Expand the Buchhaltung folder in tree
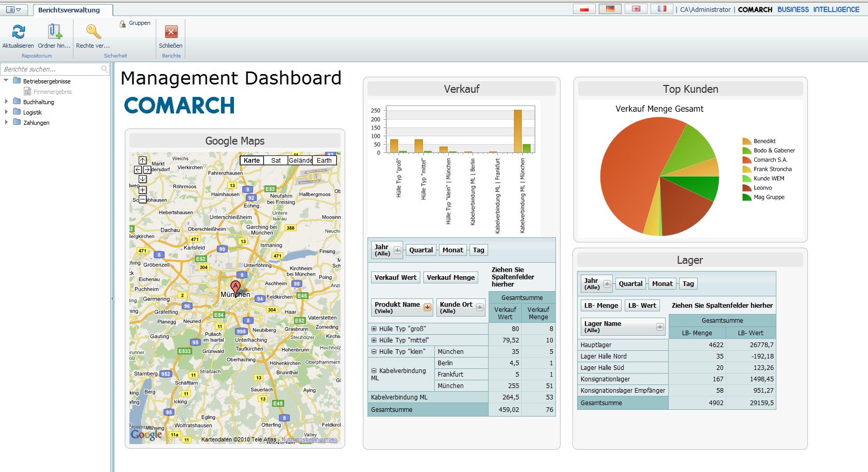This screenshot has width=868, height=472. pyautogui.click(x=6, y=102)
